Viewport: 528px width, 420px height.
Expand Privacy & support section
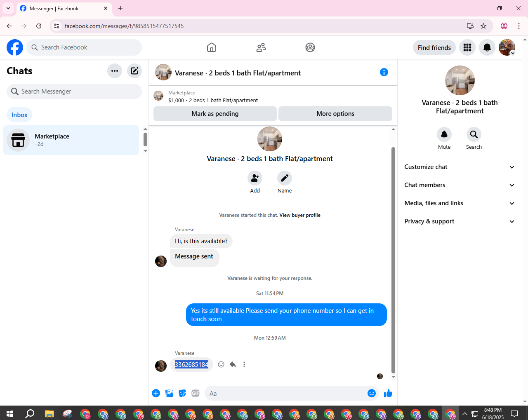tap(460, 221)
